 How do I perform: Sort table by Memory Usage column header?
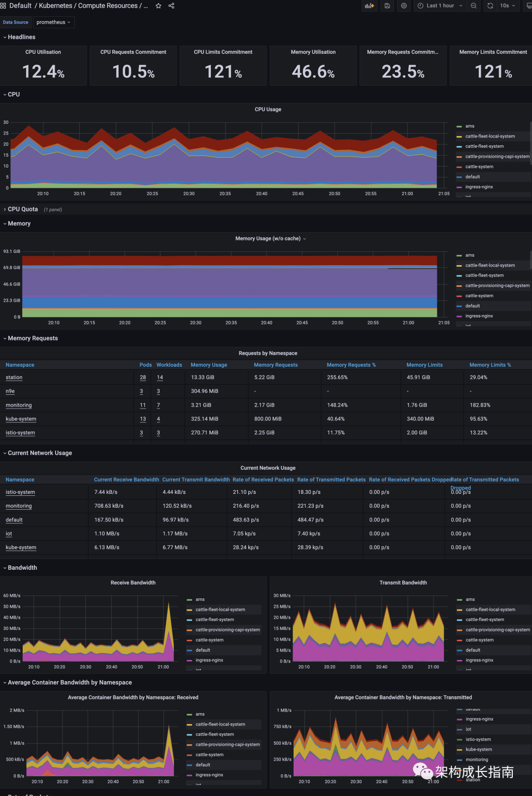209,365
